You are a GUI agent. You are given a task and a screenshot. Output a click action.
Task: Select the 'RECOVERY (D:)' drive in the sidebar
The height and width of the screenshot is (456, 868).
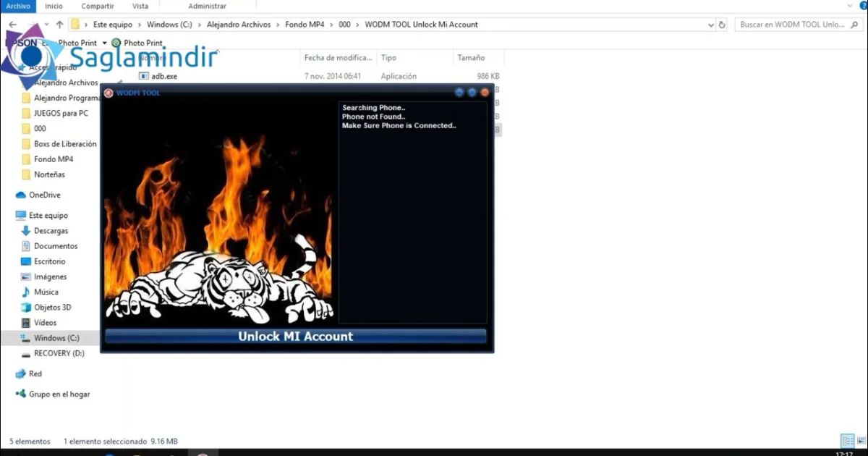tap(59, 353)
